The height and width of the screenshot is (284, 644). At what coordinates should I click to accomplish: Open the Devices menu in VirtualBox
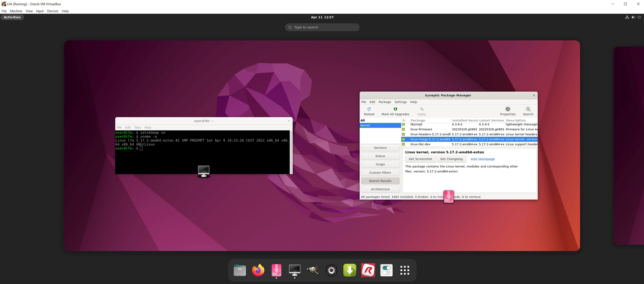tap(53, 11)
